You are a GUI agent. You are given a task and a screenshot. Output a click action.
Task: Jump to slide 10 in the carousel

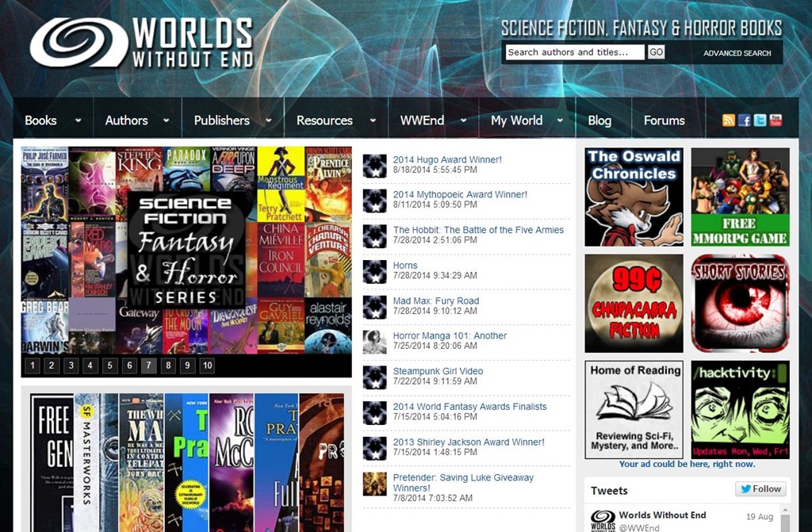tap(207, 366)
